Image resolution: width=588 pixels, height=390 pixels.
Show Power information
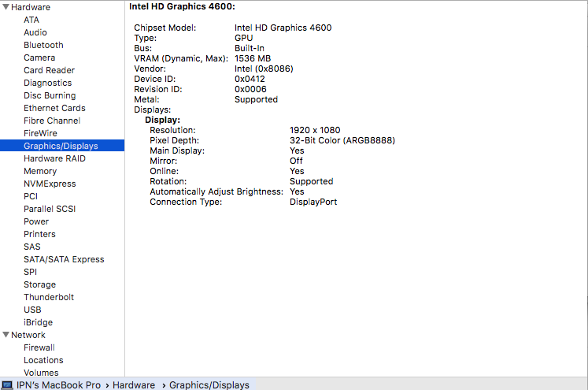click(36, 221)
